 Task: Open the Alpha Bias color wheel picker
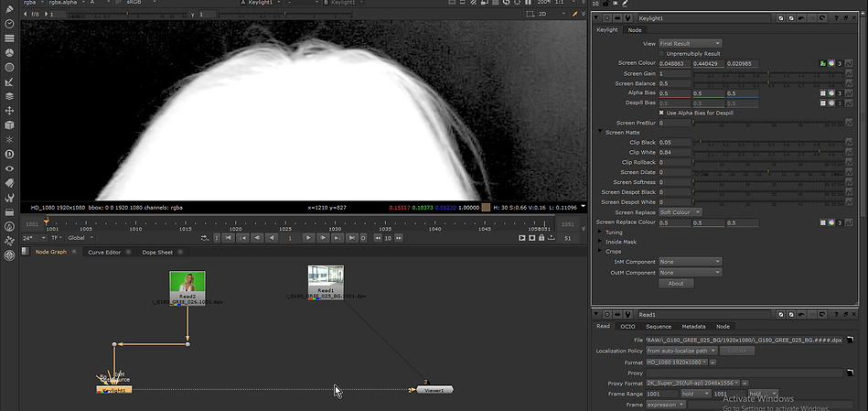830,93
